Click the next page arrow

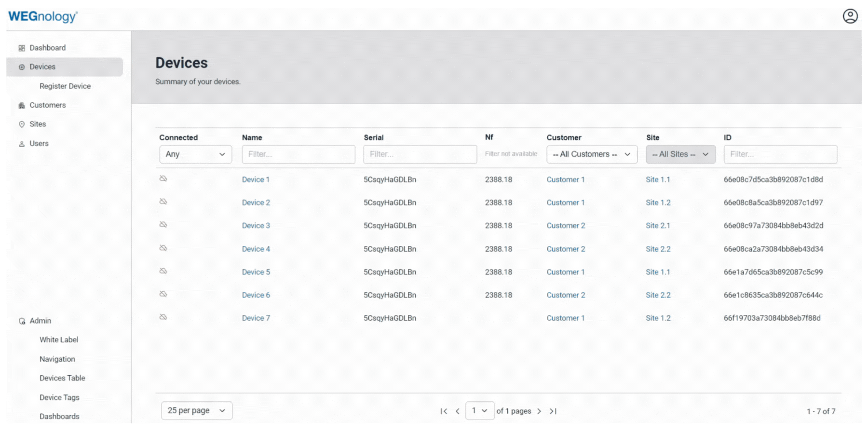(x=539, y=411)
